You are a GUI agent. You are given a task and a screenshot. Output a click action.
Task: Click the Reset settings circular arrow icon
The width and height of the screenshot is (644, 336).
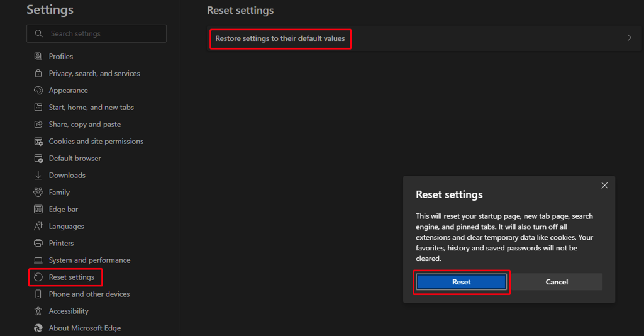(38, 277)
